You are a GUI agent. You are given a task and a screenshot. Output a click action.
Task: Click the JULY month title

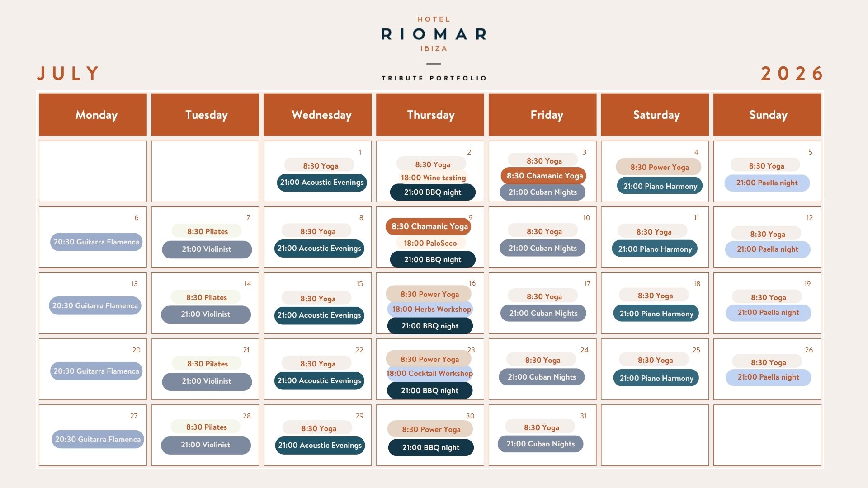tap(68, 73)
